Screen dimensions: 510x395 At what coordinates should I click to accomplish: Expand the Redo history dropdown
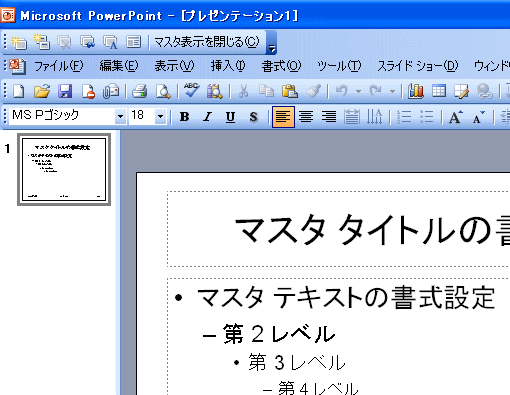coord(392,91)
